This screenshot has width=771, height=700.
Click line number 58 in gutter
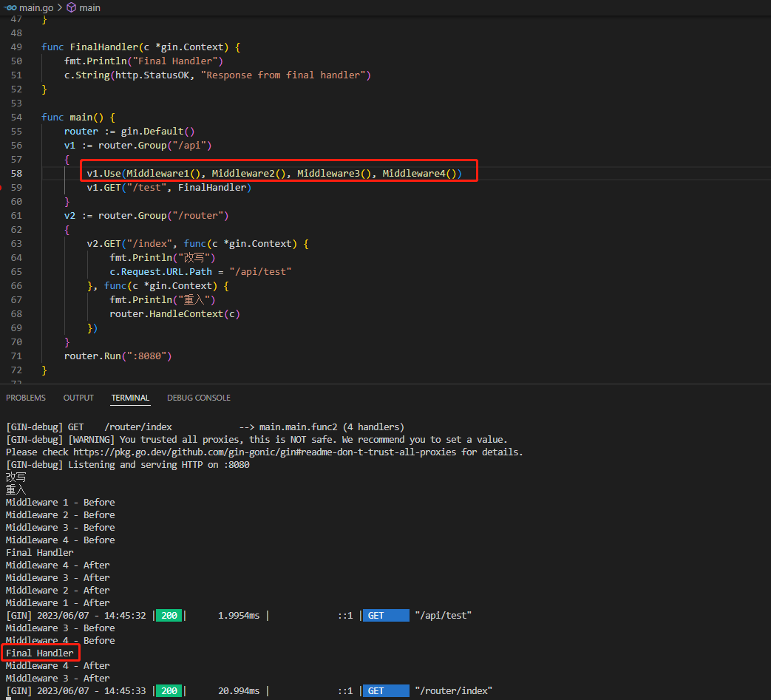pyautogui.click(x=16, y=174)
